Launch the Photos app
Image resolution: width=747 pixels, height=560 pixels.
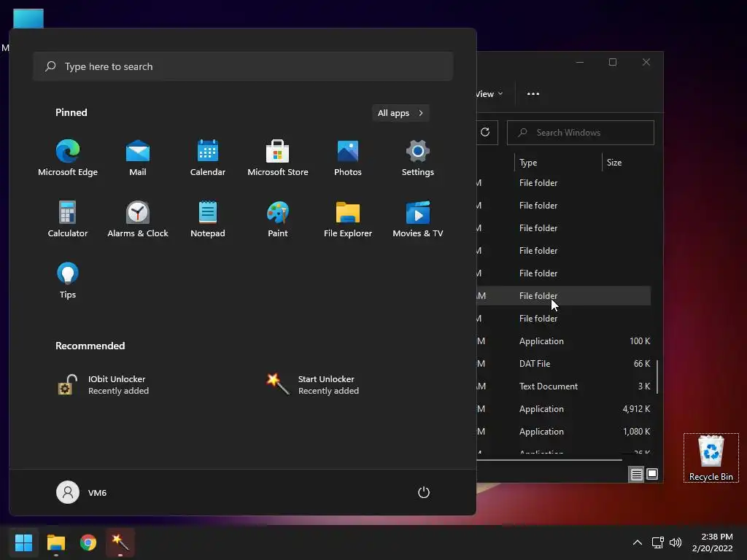click(348, 158)
